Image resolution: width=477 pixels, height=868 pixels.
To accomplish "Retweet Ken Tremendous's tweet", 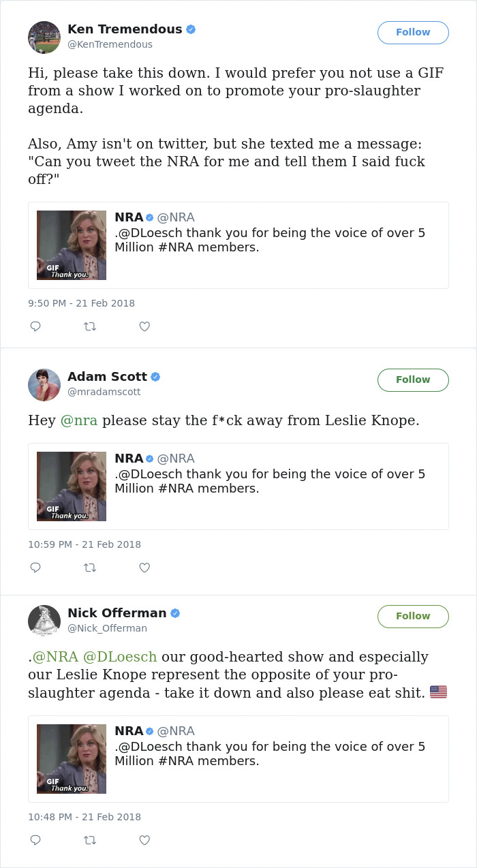I will (x=90, y=326).
